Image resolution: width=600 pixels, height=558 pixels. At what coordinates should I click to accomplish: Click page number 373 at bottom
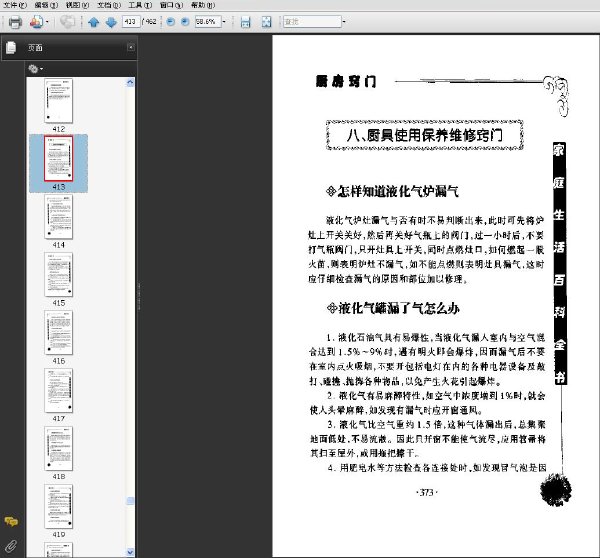point(426,493)
